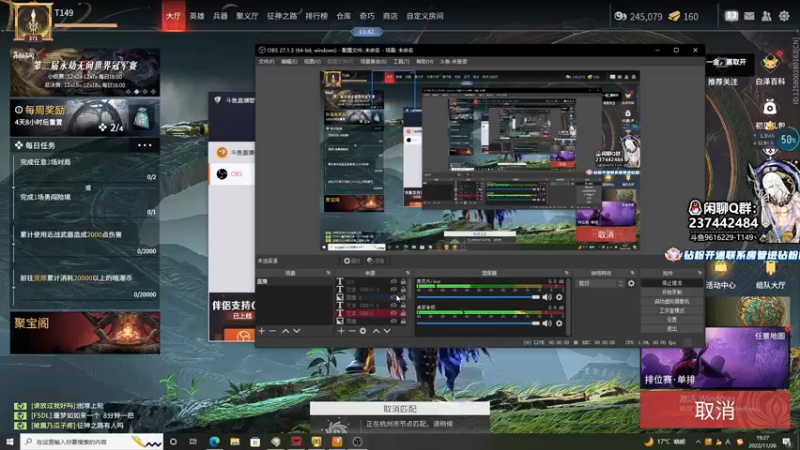Open the scene transition dropdown
800x450 pixels.
click(600, 283)
